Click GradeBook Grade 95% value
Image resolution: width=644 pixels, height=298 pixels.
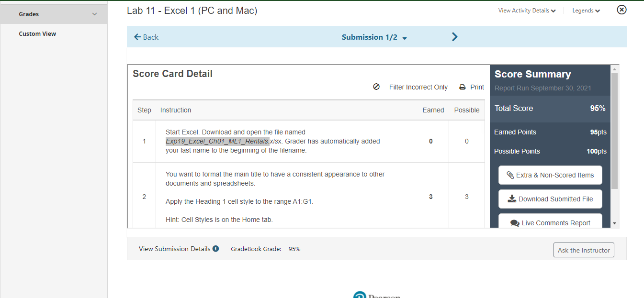[x=294, y=249]
